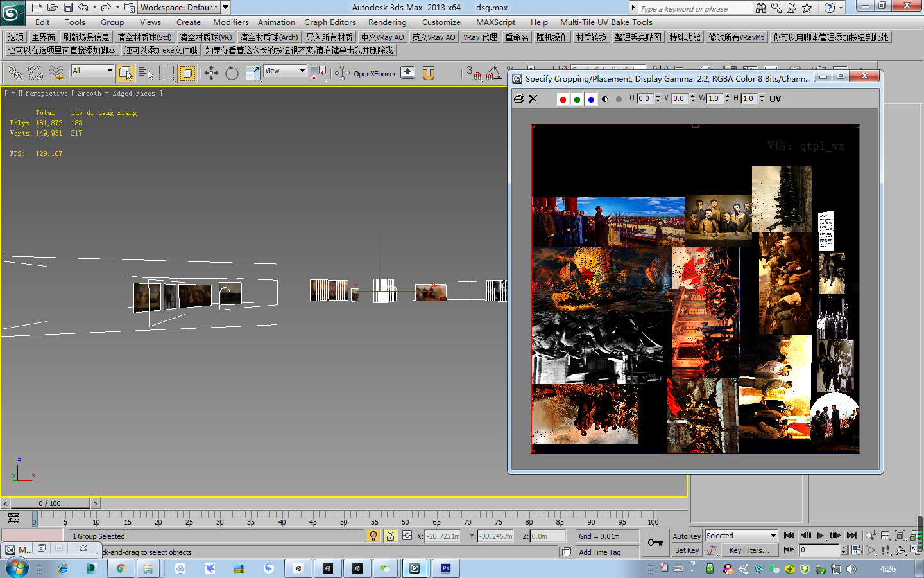This screenshot has width=924, height=578.
Task: Toggle red channel in cropping window
Action: click(563, 99)
